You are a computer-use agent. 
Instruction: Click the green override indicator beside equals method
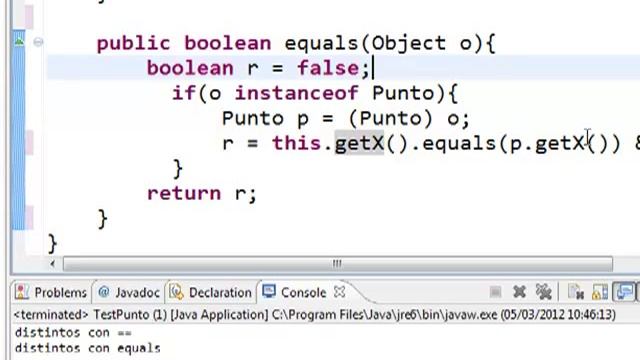coord(19,41)
